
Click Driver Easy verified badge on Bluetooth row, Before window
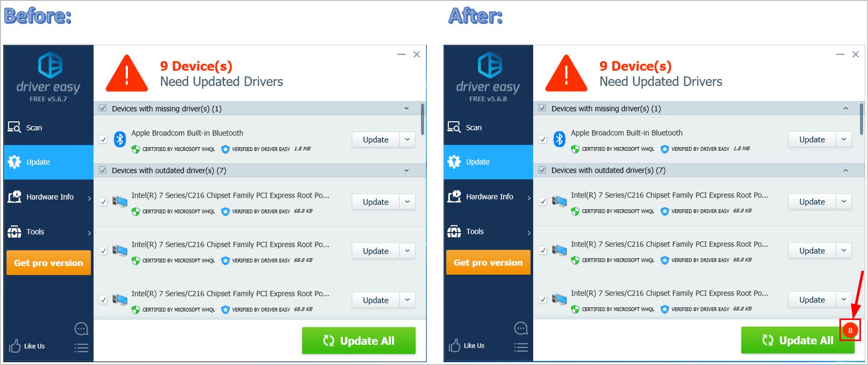225,149
